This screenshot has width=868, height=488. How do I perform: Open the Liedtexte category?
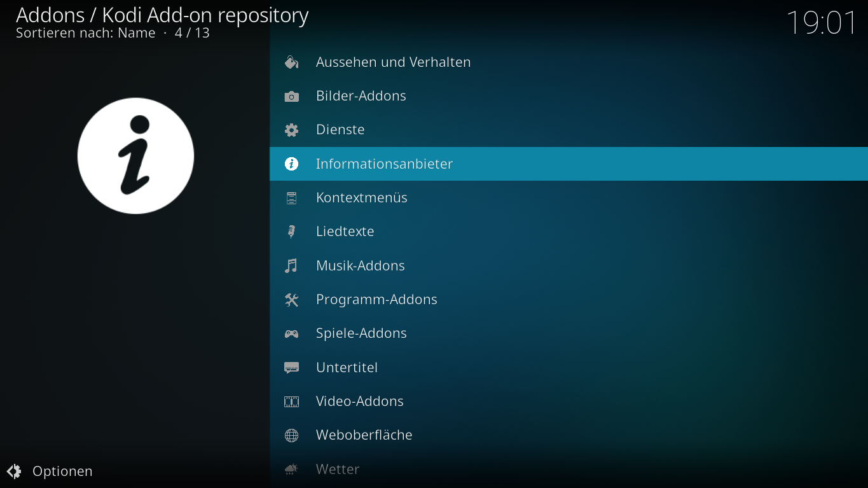point(568,232)
